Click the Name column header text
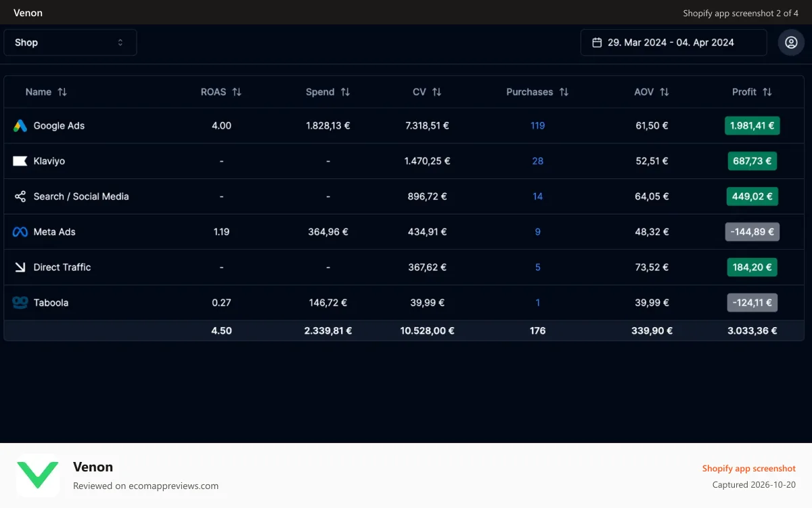812x508 pixels. click(x=39, y=92)
